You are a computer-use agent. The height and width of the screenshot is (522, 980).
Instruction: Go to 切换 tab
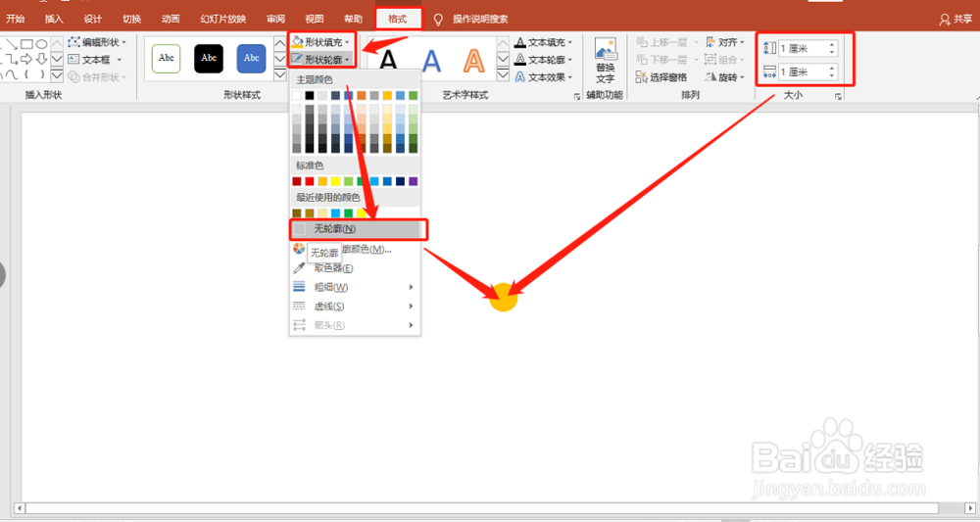coord(132,19)
